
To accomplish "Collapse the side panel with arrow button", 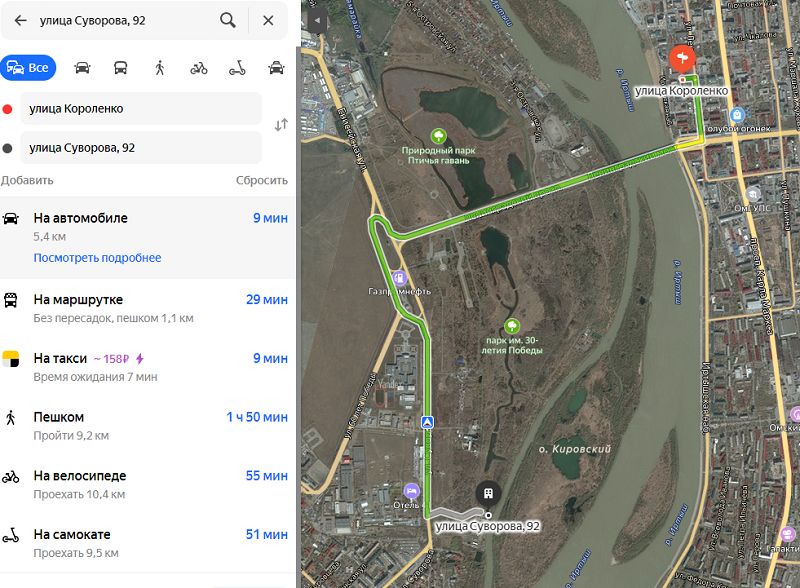I will point(317,20).
